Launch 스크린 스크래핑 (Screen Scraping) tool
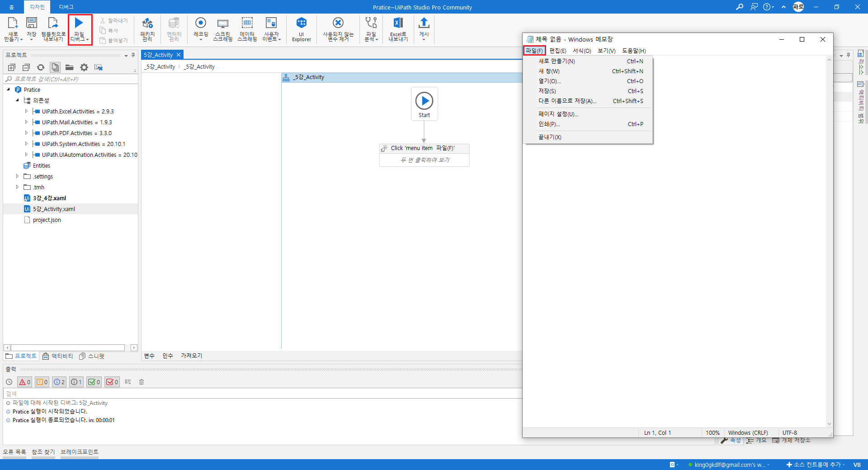 click(x=223, y=23)
